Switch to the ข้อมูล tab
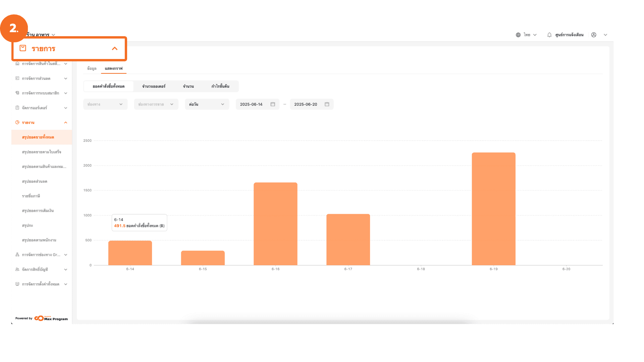Screen dimensions: 644x362 [92, 68]
